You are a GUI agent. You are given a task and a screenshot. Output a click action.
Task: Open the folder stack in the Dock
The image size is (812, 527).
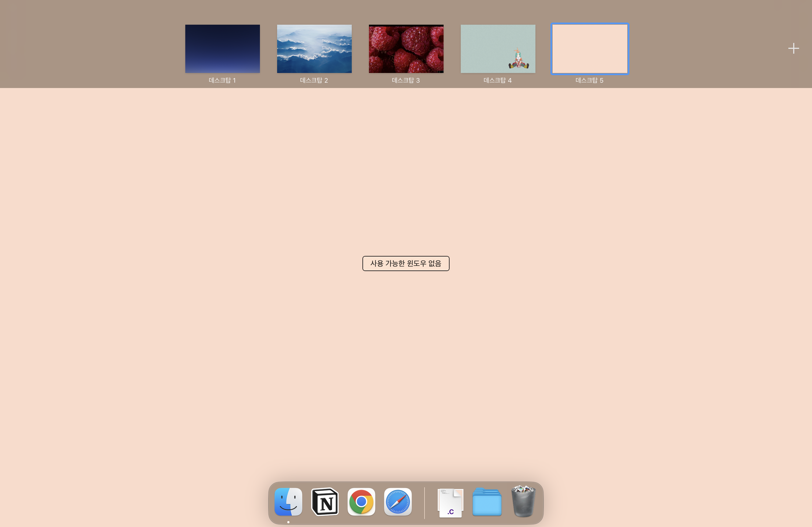pos(487,502)
